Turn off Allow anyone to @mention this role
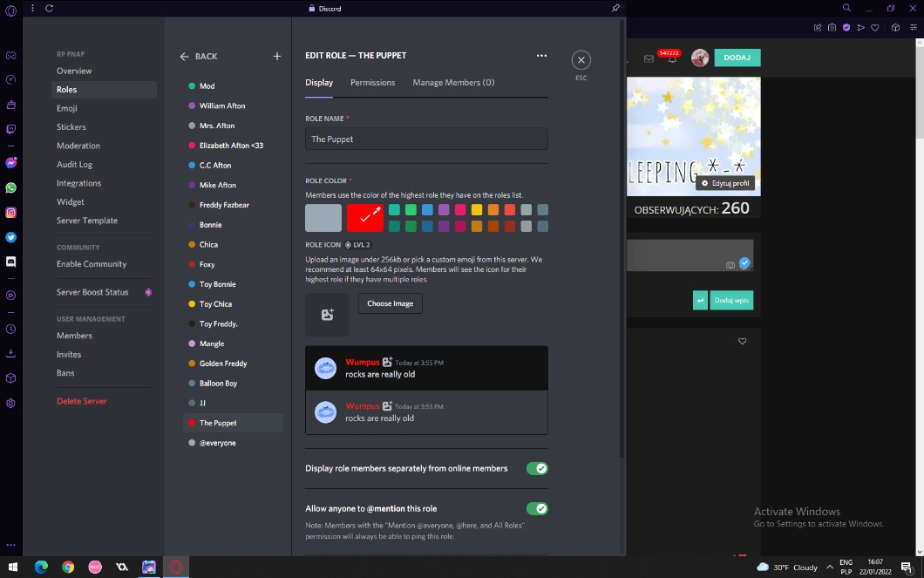924x578 pixels. click(x=537, y=508)
